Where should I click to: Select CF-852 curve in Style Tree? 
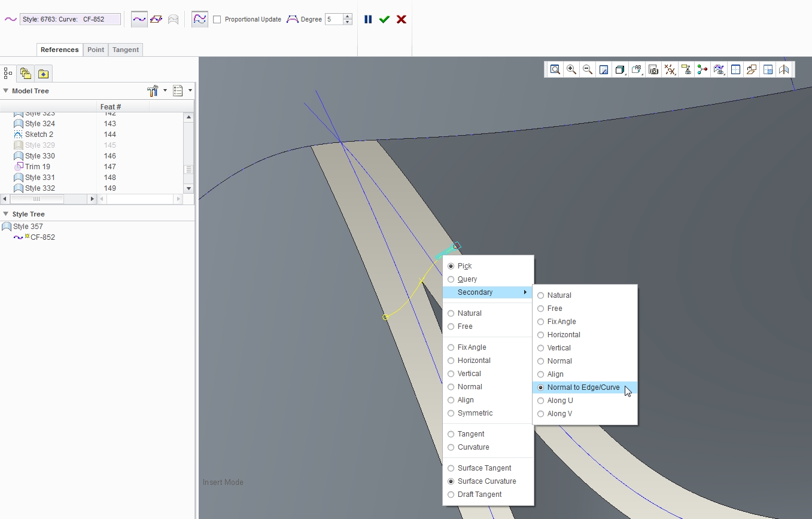coord(42,237)
